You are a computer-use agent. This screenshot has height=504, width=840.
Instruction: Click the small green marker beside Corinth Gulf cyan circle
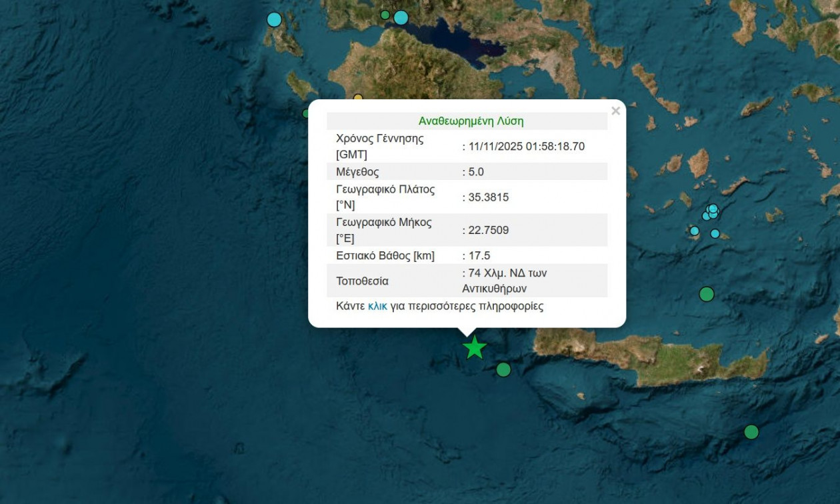[x=385, y=15]
